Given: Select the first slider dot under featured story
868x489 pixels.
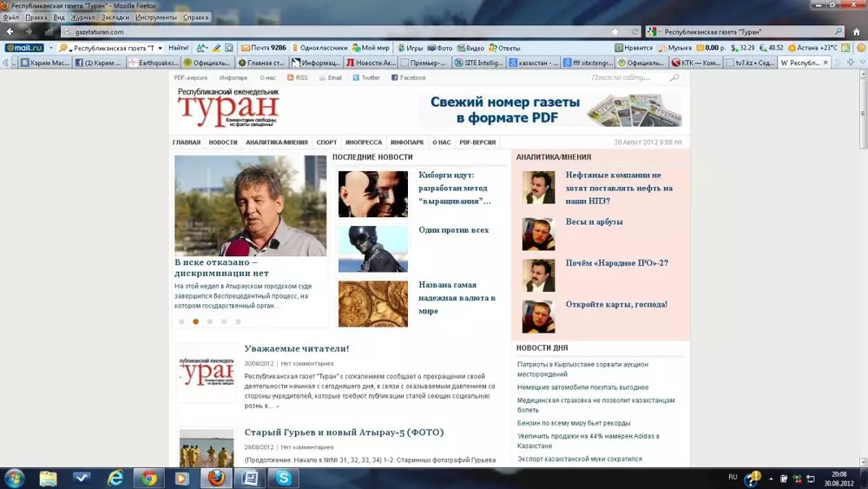Looking at the screenshot, I should pos(181,321).
